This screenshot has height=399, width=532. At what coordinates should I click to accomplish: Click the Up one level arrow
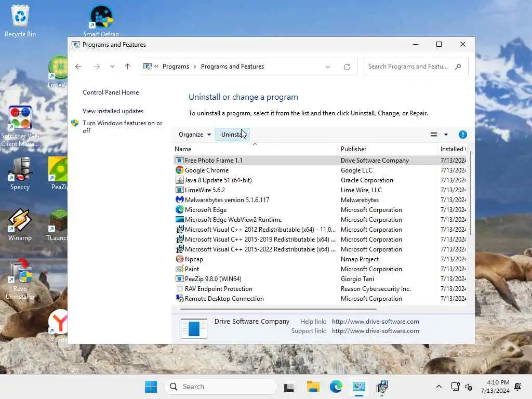(128, 66)
